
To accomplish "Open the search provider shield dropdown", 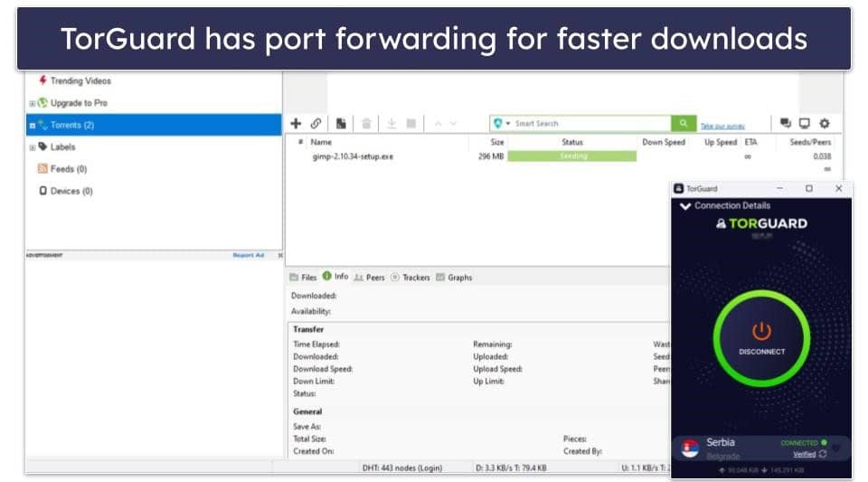I will 501,123.
